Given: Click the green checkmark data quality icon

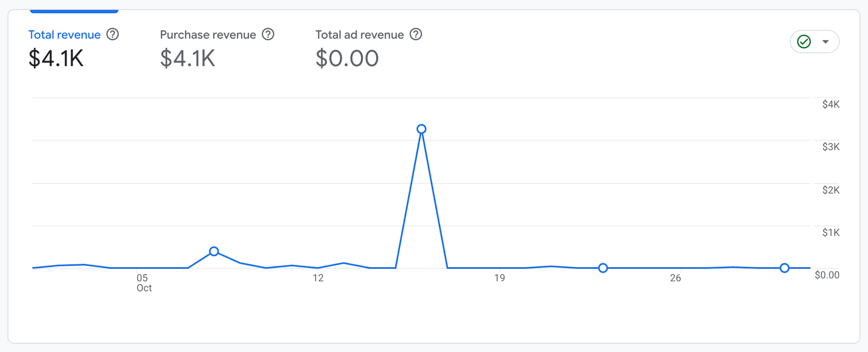Looking at the screenshot, I should click(804, 42).
